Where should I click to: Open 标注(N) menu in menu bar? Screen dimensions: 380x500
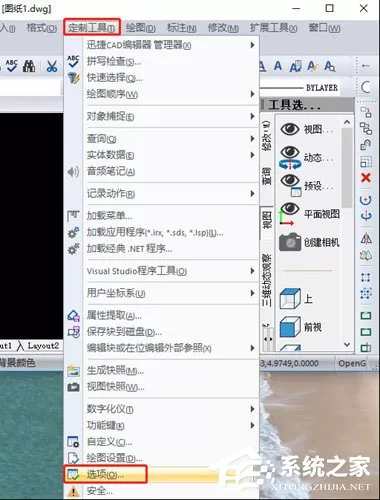coord(182,28)
